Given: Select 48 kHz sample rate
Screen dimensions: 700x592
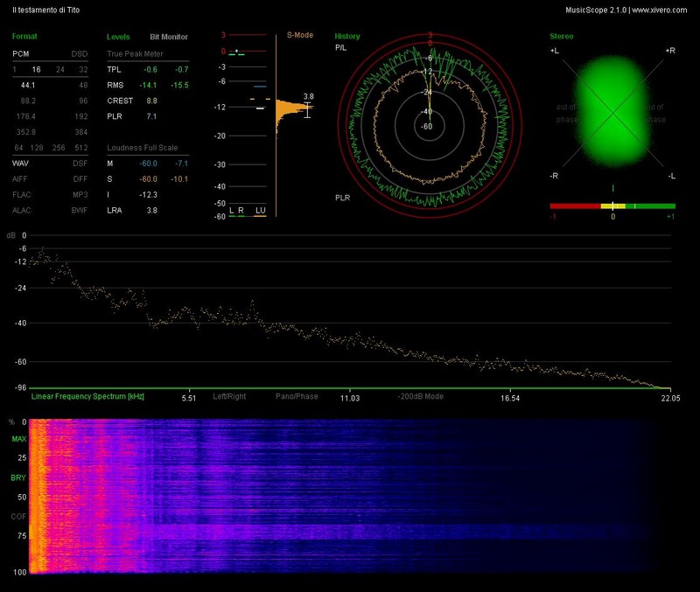Looking at the screenshot, I should (83, 85).
